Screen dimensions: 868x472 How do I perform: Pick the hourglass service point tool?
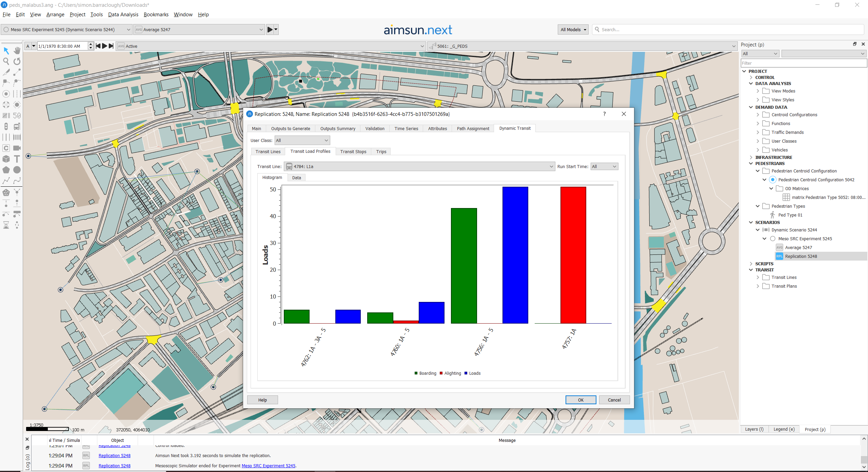pyautogui.click(x=6, y=225)
